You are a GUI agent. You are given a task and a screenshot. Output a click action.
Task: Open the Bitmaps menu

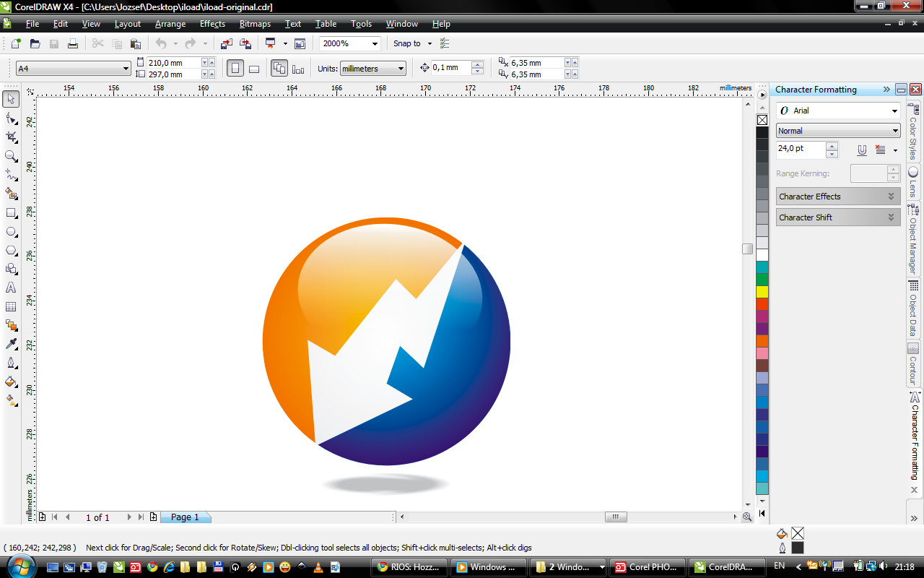(255, 24)
